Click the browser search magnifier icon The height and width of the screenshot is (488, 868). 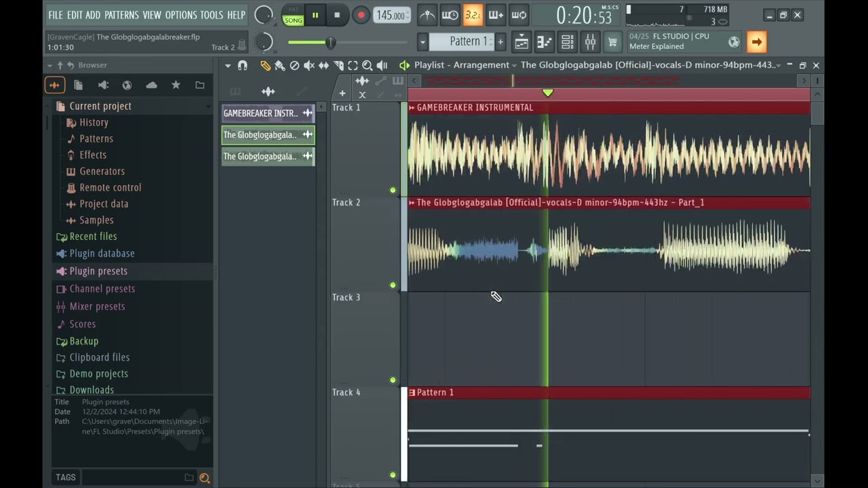tap(204, 478)
